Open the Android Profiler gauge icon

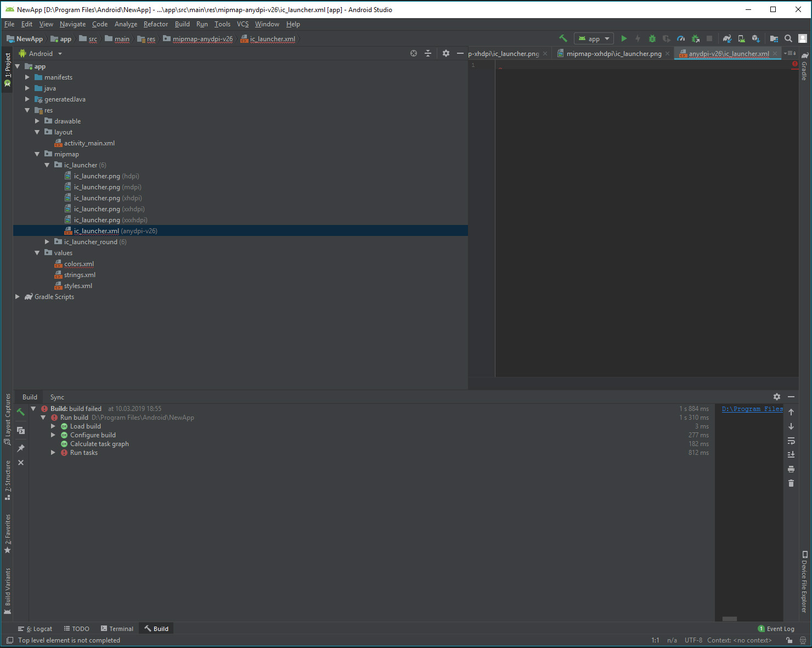point(681,38)
